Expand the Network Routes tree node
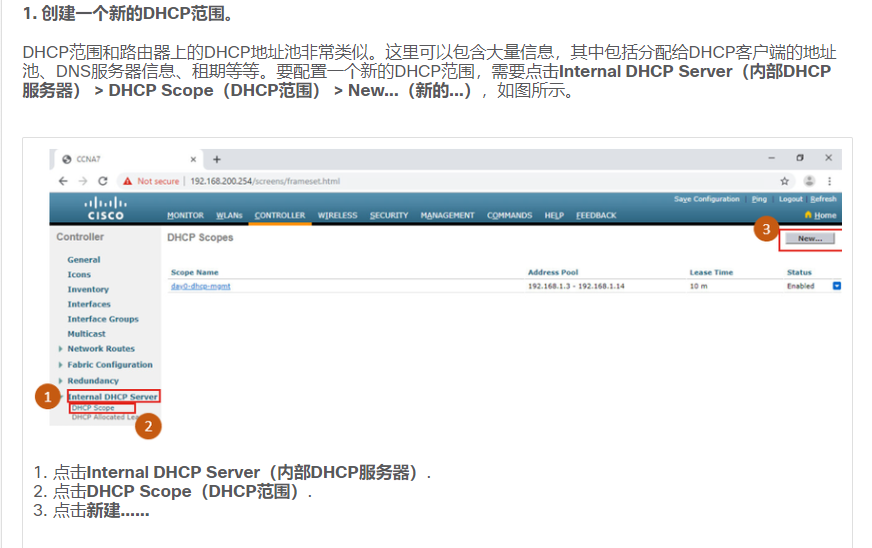This screenshot has width=872, height=548. [61, 349]
